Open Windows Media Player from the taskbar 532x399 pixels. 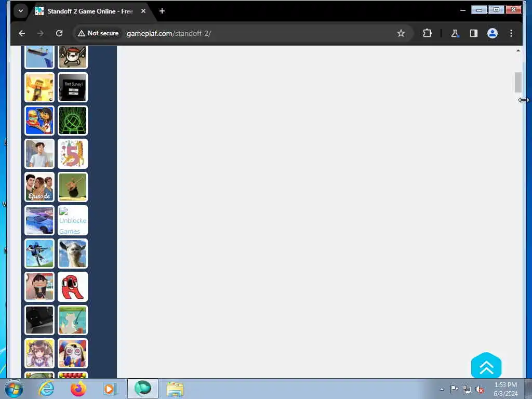pos(110,389)
